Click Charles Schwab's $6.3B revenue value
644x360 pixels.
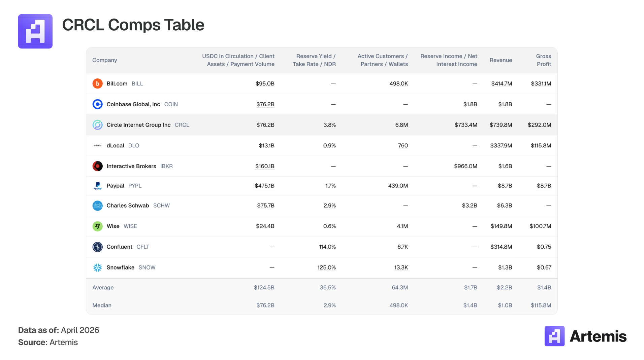click(505, 206)
